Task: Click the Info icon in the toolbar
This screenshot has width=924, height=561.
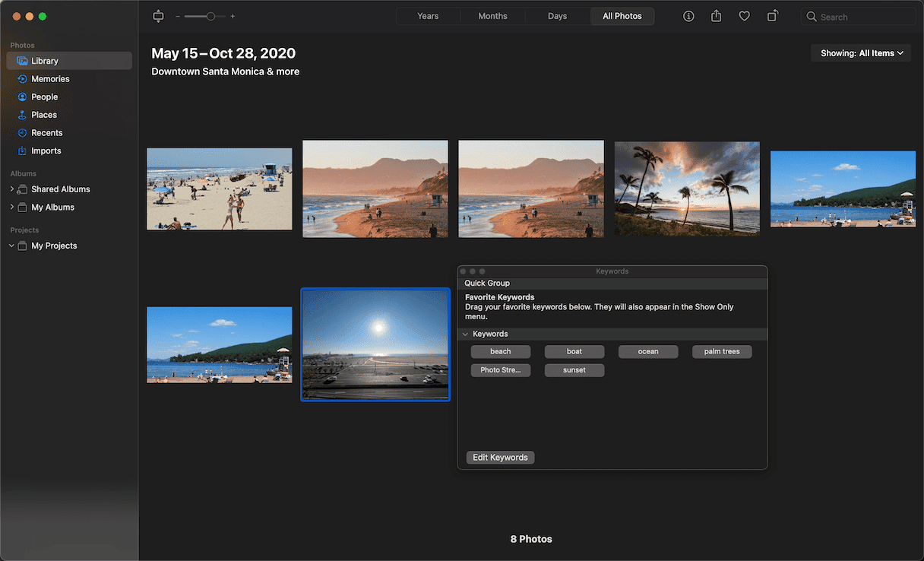Action: coord(688,16)
